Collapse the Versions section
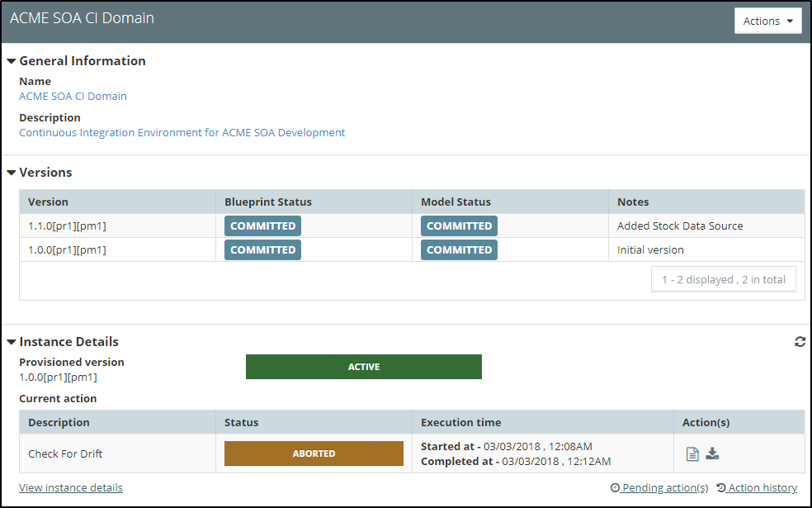 (x=12, y=173)
